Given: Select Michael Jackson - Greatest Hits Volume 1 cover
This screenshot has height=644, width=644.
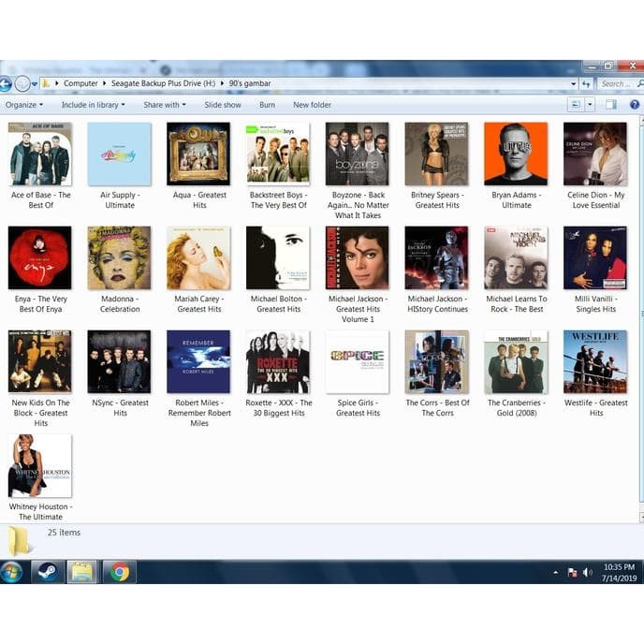Looking at the screenshot, I should 358,258.
